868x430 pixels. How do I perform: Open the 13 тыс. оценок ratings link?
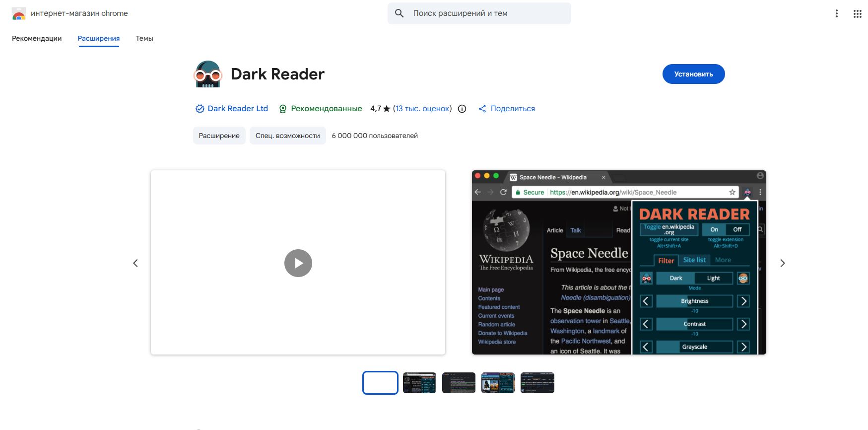[422, 109]
